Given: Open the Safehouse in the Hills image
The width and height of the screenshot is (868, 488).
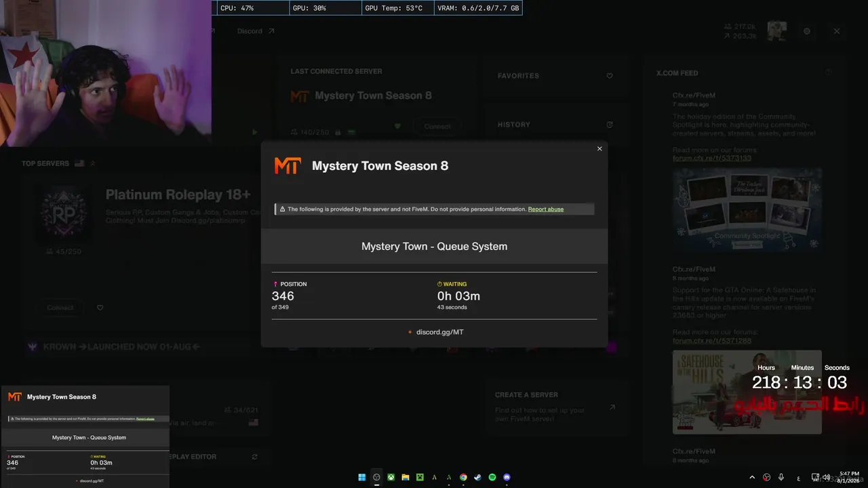Looking at the screenshot, I should coord(747,392).
